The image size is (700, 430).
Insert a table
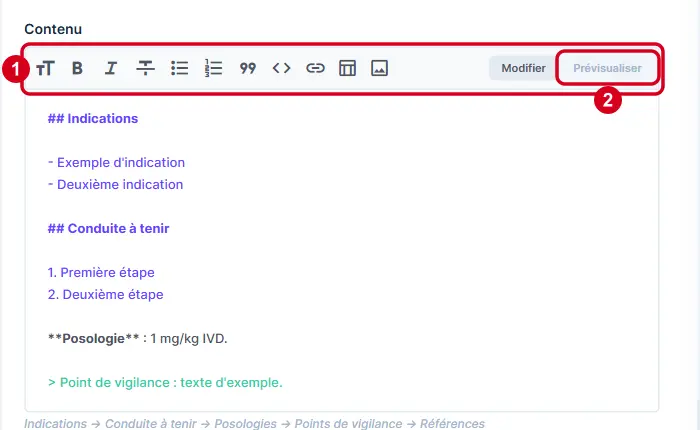pos(347,68)
